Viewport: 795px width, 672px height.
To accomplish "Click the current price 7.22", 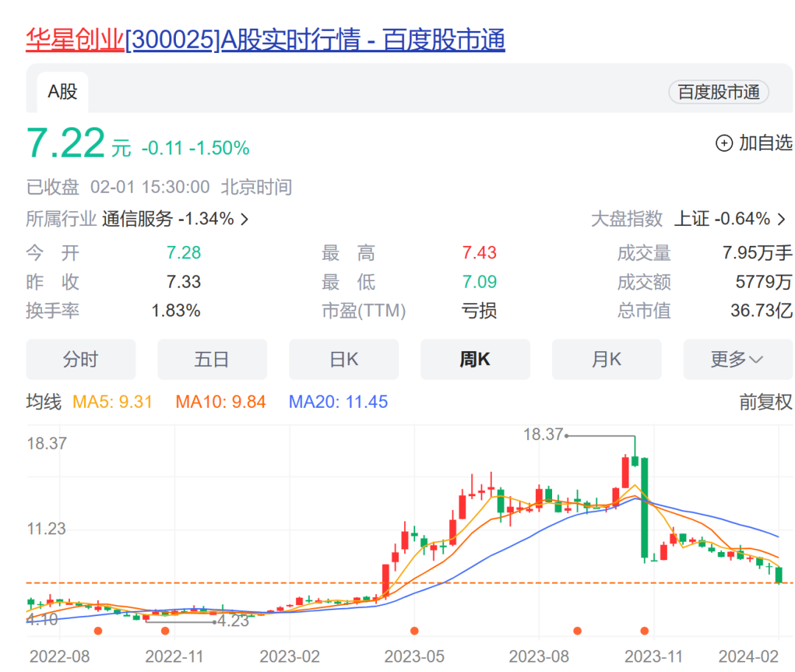I will tap(66, 144).
